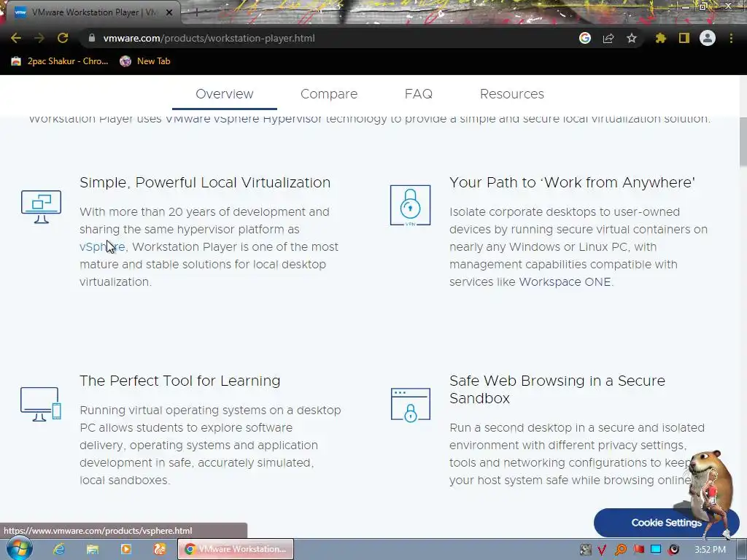747x560 pixels.
Task: Bookmark this page with the star icon
Action: click(632, 38)
